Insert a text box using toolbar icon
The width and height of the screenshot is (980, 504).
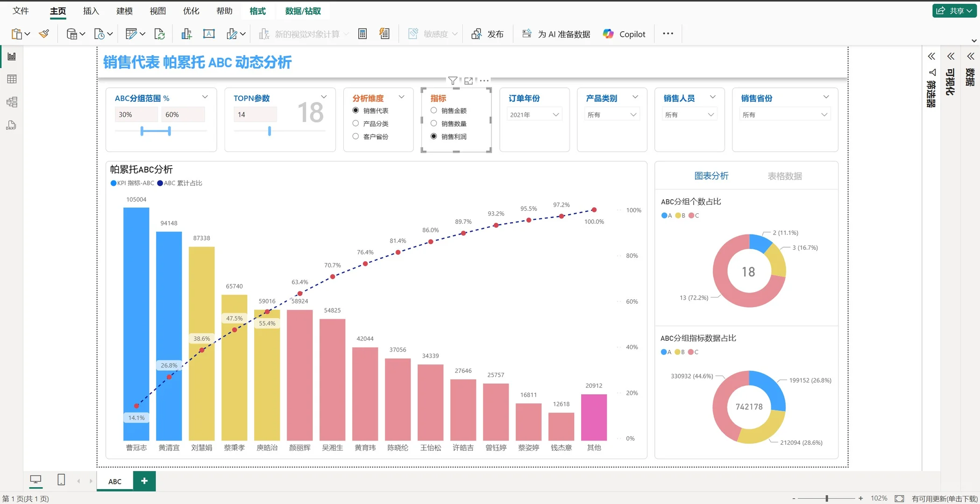(x=209, y=33)
